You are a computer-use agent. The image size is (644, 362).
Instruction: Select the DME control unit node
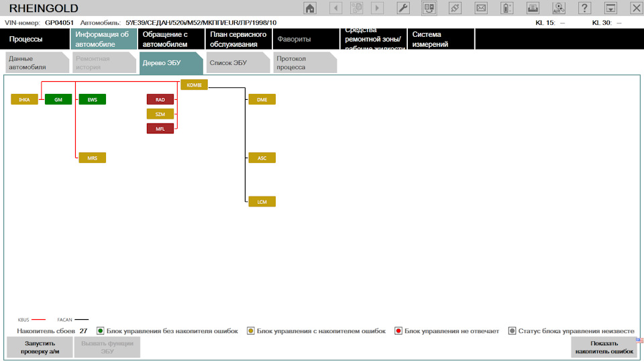(x=262, y=99)
